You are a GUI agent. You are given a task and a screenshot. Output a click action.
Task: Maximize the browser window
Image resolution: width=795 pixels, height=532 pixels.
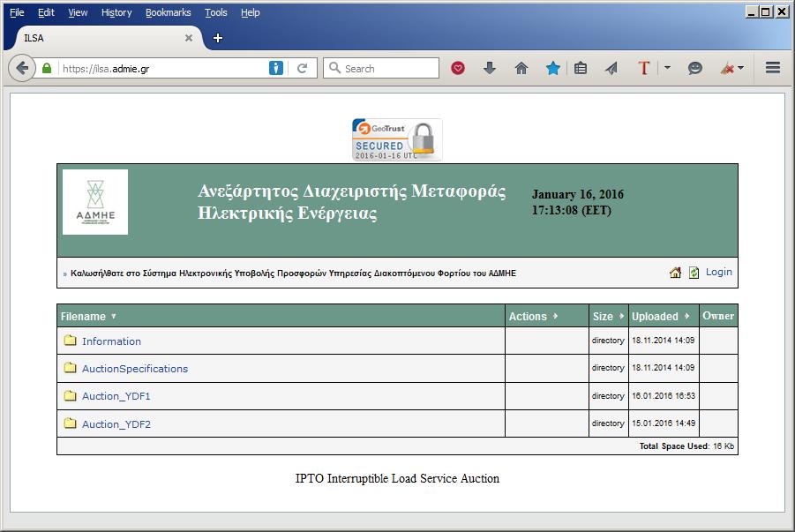click(766, 11)
